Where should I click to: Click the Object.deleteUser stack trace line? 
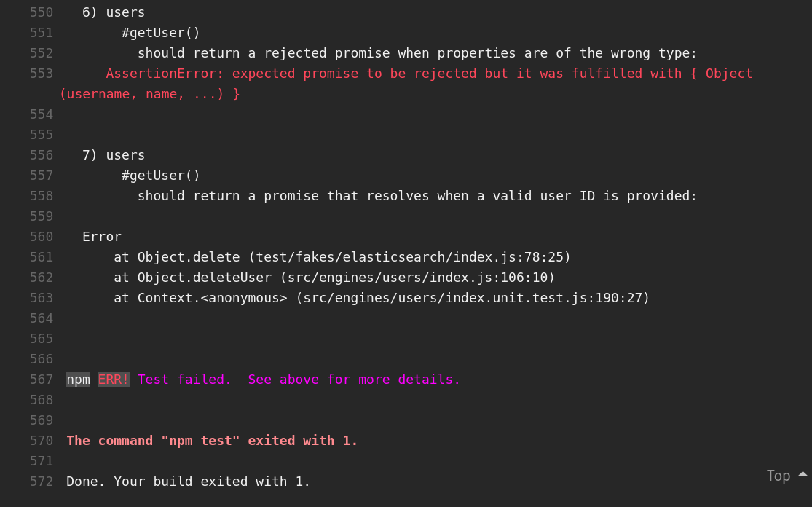click(334, 278)
